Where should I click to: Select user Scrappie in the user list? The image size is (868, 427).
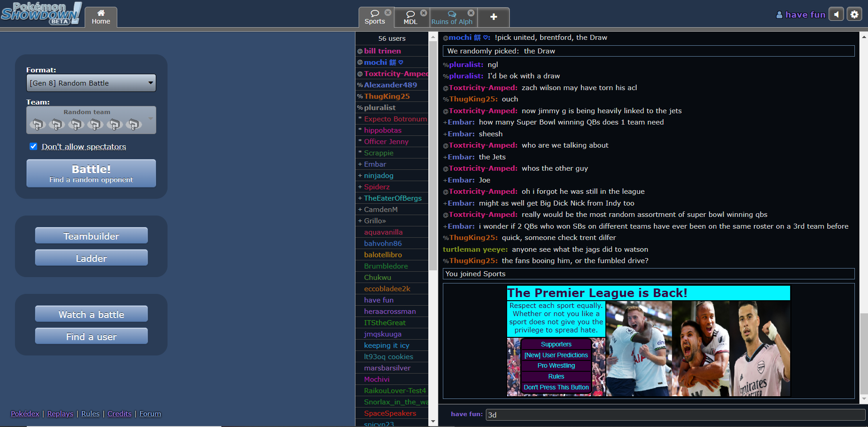click(392, 153)
